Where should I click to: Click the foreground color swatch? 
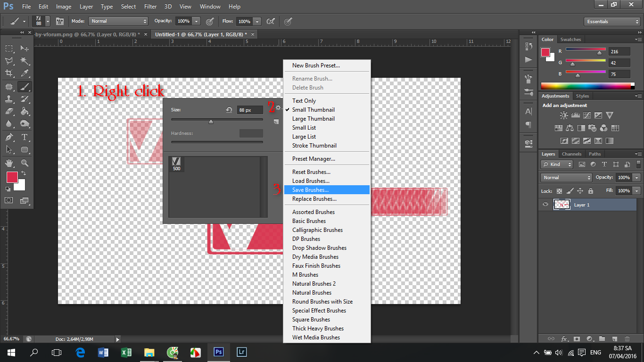click(x=12, y=177)
